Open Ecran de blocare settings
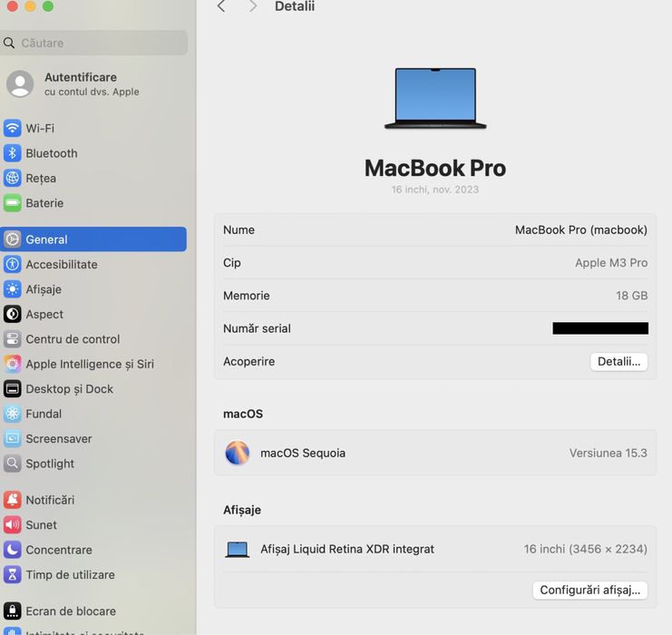672x635 pixels. point(93,611)
